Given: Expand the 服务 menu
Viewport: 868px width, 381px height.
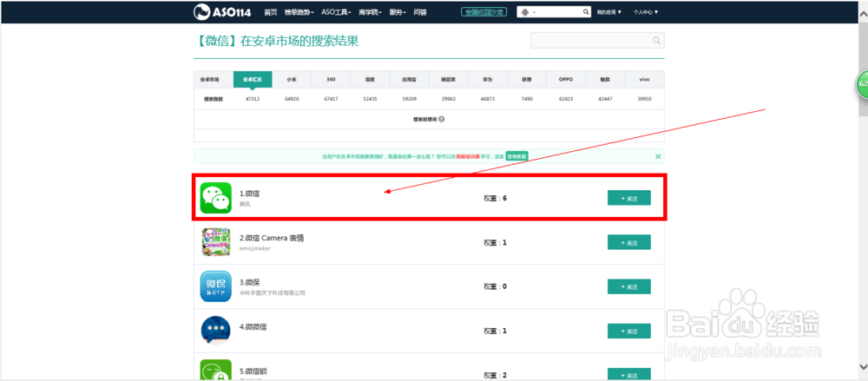Looking at the screenshot, I should (x=398, y=12).
